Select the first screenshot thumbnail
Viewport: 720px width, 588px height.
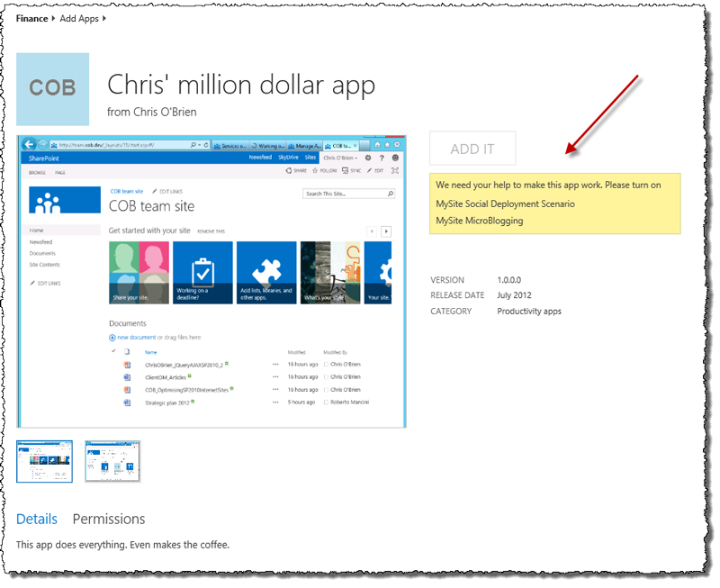tap(44, 461)
